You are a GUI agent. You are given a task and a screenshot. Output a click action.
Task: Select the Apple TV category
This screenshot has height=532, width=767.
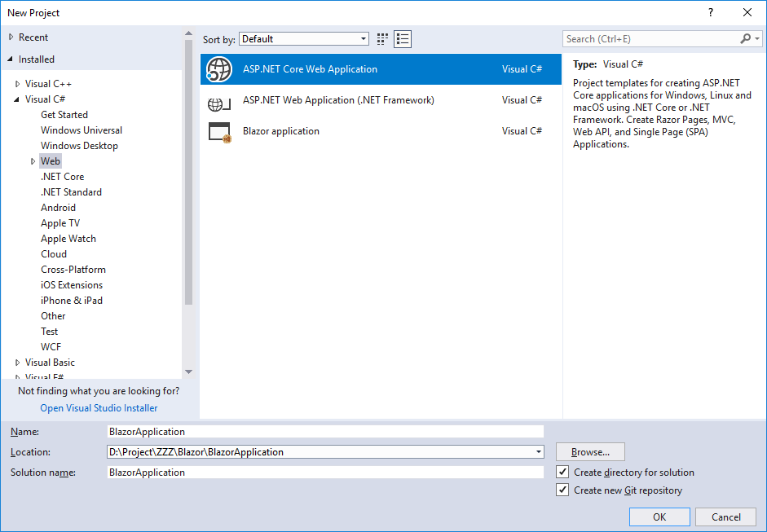(60, 223)
